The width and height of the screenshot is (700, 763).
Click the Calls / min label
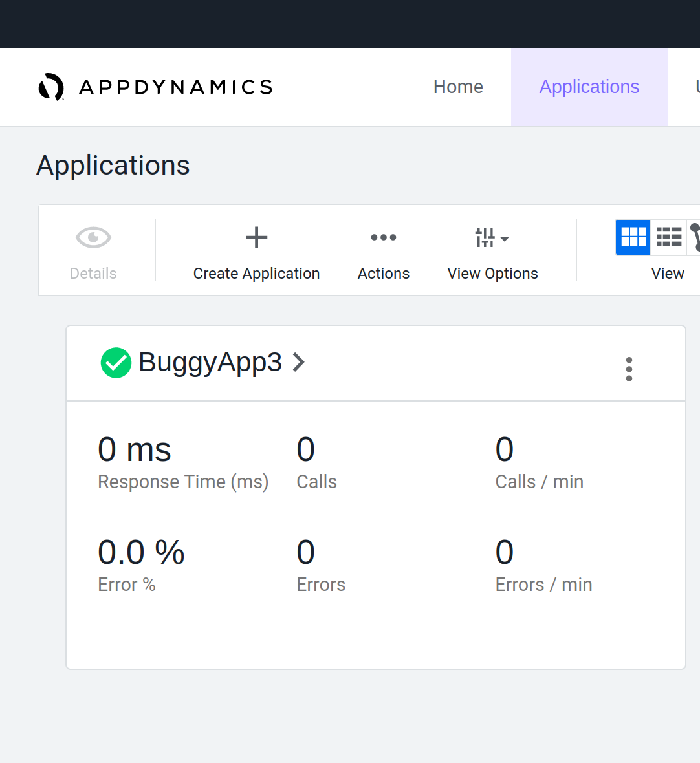(540, 482)
